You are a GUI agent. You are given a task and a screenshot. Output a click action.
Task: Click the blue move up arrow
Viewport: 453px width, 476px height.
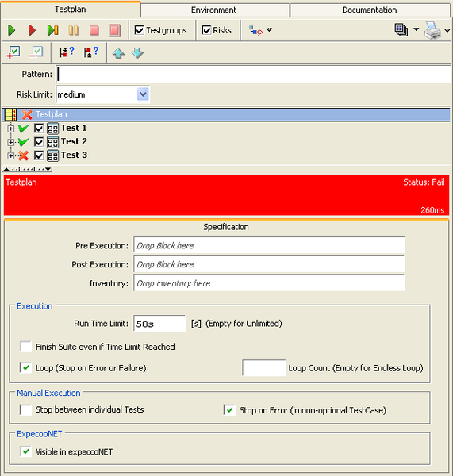point(118,53)
